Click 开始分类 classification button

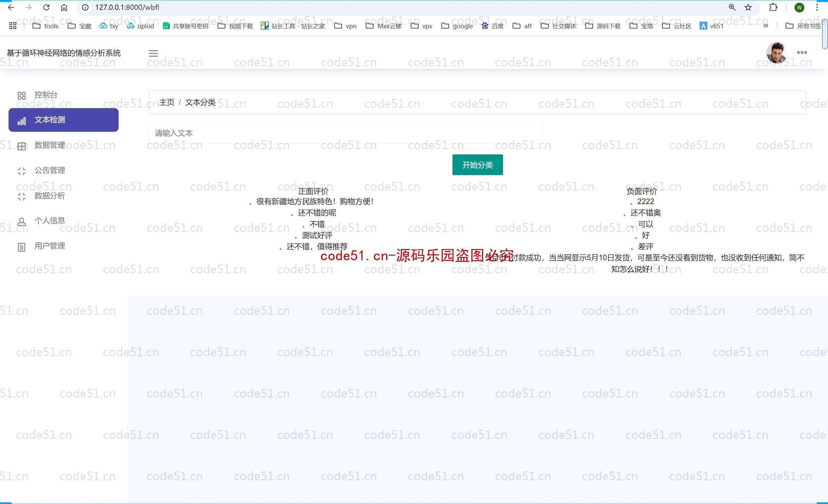point(477,165)
